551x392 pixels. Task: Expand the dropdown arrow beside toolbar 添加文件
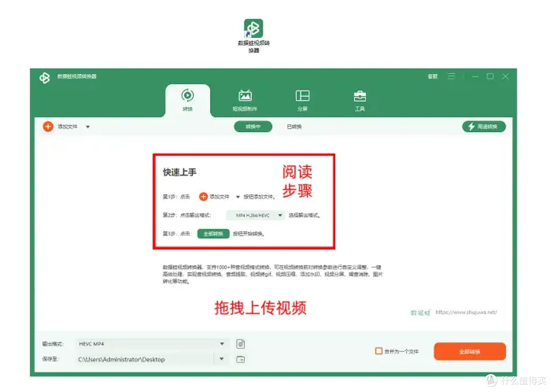point(88,127)
